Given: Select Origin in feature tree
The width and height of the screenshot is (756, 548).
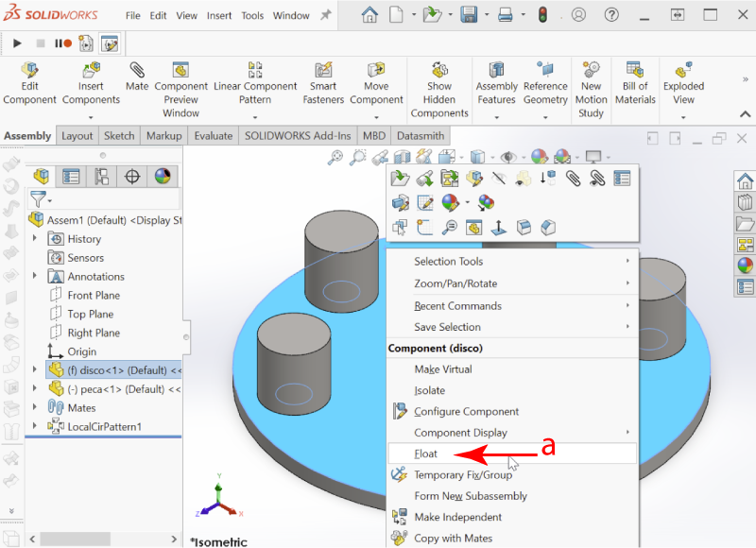Looking at the screenshot, I should pyautogui.click(x=82, y=351).
